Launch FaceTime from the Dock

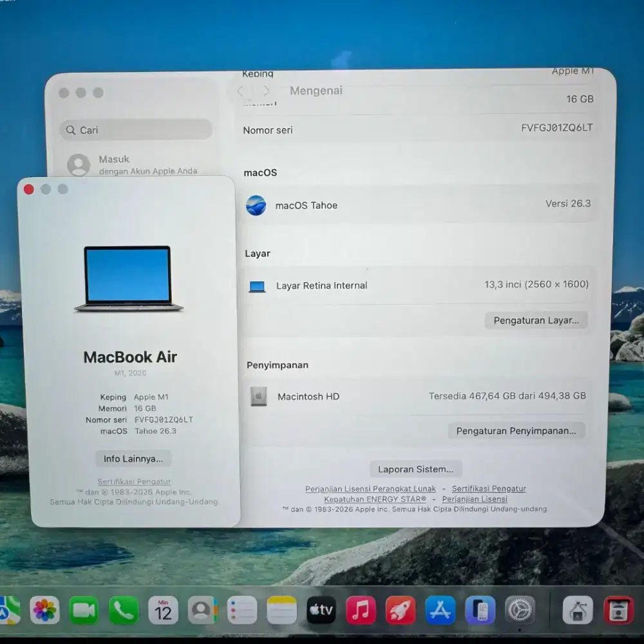[x=84, y=609]
